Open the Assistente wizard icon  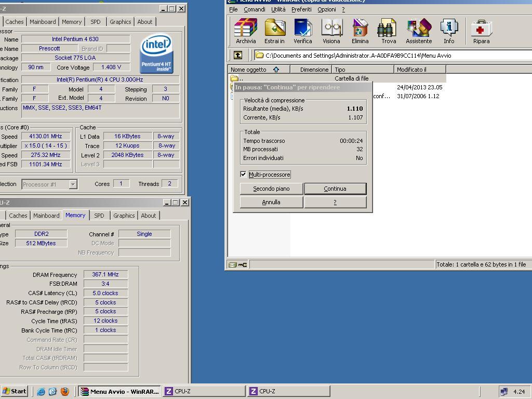pos(419,31)
